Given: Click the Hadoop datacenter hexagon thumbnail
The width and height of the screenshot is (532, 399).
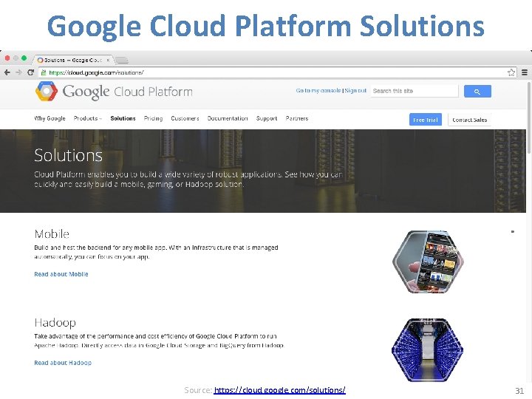Looking at the screenshot, I should pyautogui.click(x=428, y=349).
